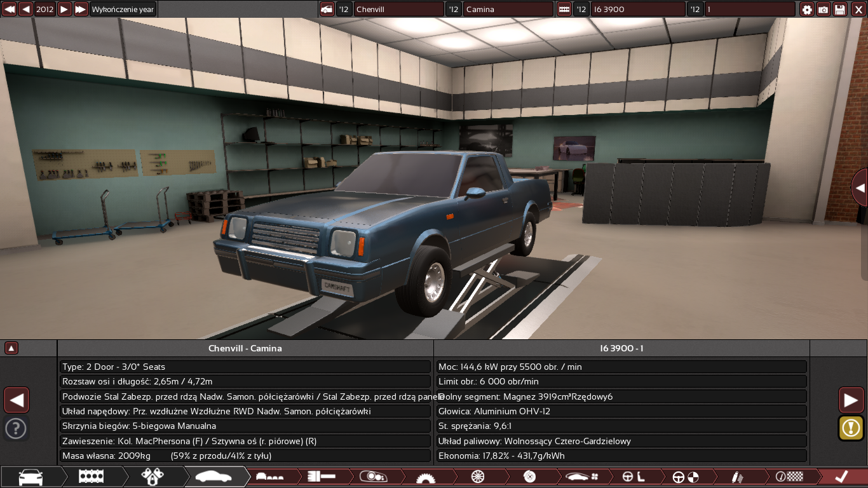Click the 'Podwozie Stal Zabezp.' chassis row
The width and height of the screenshot is (868, 488).
(x=245, y=396)
